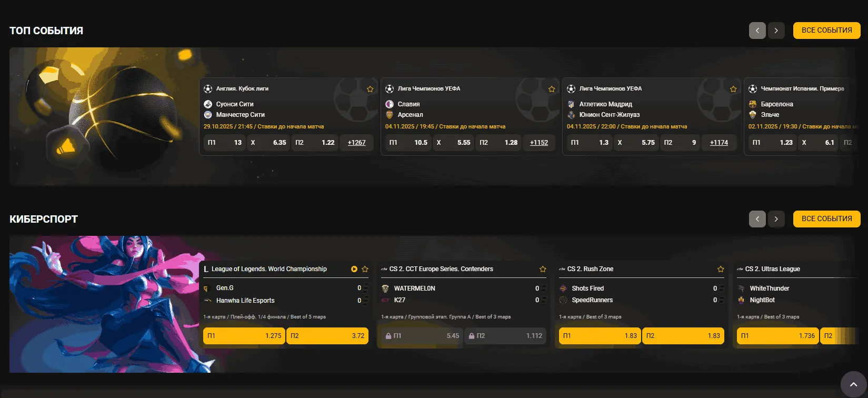The height and width of the screenshot is (398, 868).
Task: Open +1174 markets for Atletico Madrid match
Action: pos(719,143)
